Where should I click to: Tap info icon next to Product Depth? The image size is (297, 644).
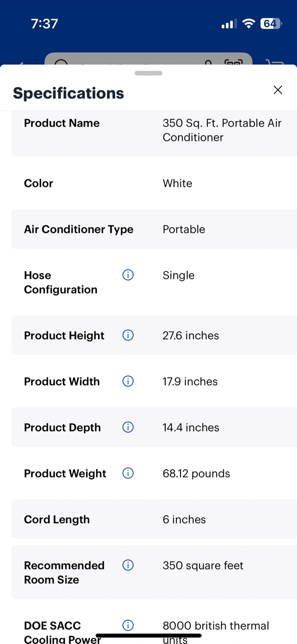[x=128, y=427]
